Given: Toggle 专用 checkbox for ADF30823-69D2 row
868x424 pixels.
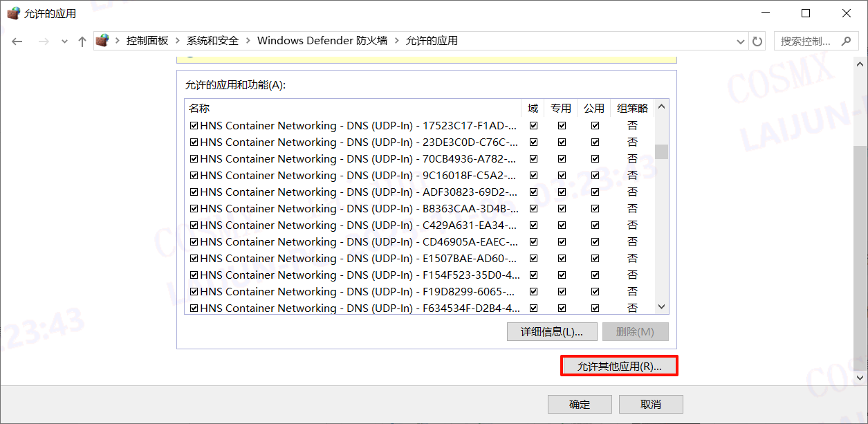Looking at the screenshot, I should (562, 192).
